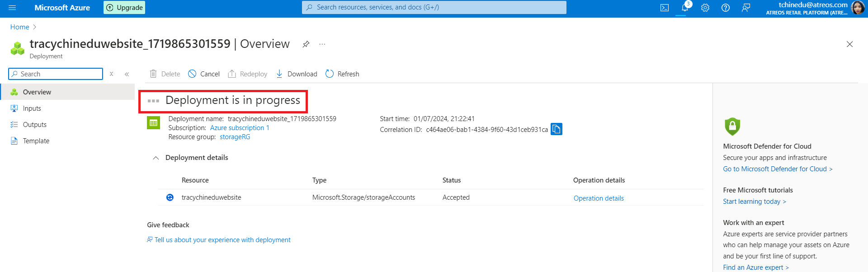Image resolution: width=868 pixels, height=272 pixels.
Task: Click the Cancel deployment button
Action: click(x=204, y=74)
